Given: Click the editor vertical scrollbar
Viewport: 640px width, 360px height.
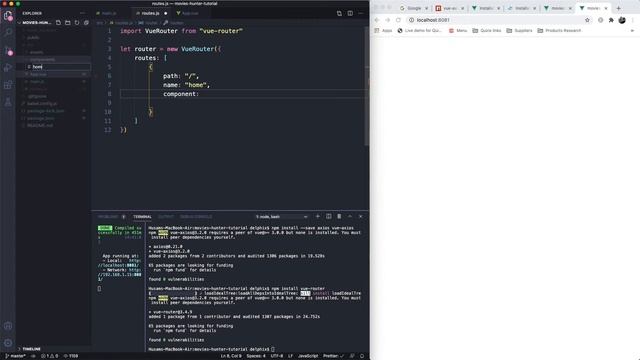Looking at the screenshot, I should point(367,86).
